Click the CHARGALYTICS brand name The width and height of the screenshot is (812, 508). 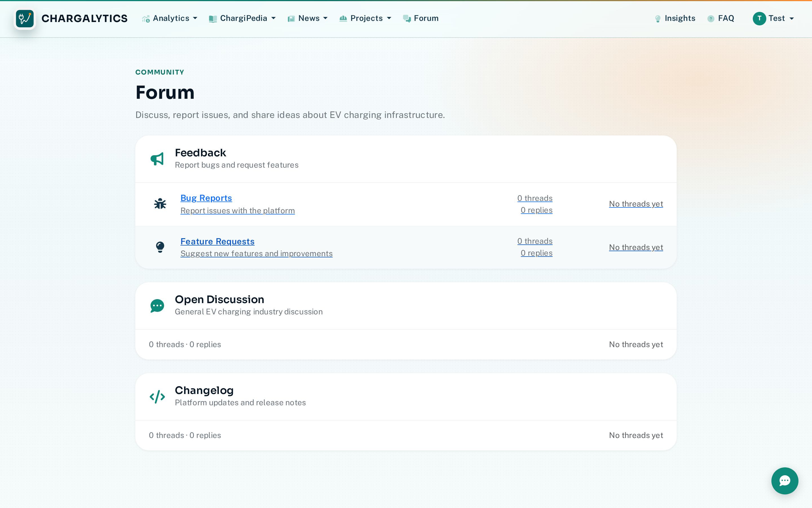coord(84,18)
